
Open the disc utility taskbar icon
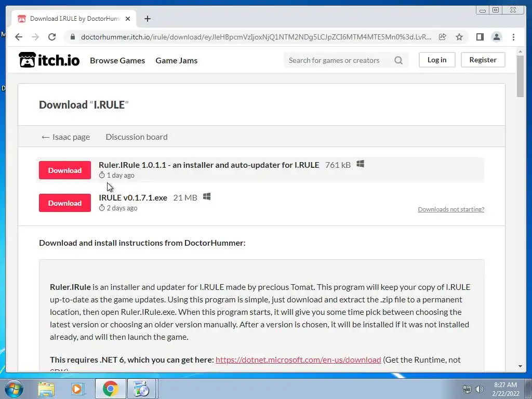point(141,389)
